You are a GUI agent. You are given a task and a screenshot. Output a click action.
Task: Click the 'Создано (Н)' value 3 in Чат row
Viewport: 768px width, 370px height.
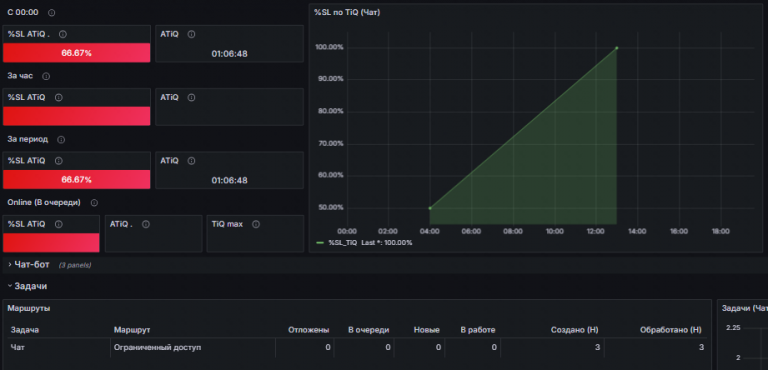(598, 347)
